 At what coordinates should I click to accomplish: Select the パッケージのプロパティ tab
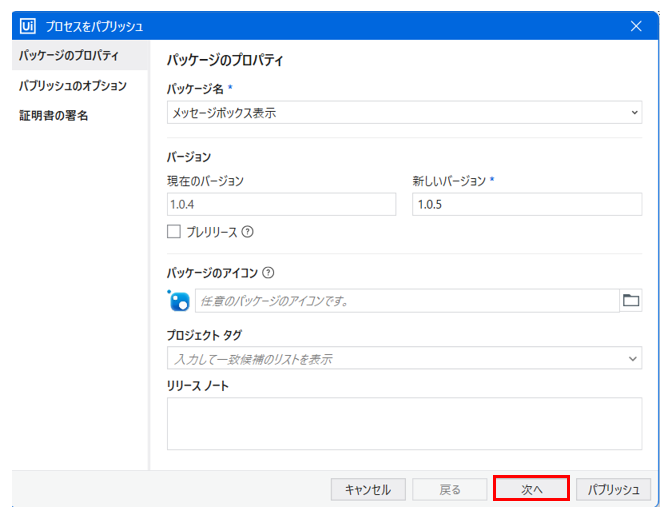point(69,55)
